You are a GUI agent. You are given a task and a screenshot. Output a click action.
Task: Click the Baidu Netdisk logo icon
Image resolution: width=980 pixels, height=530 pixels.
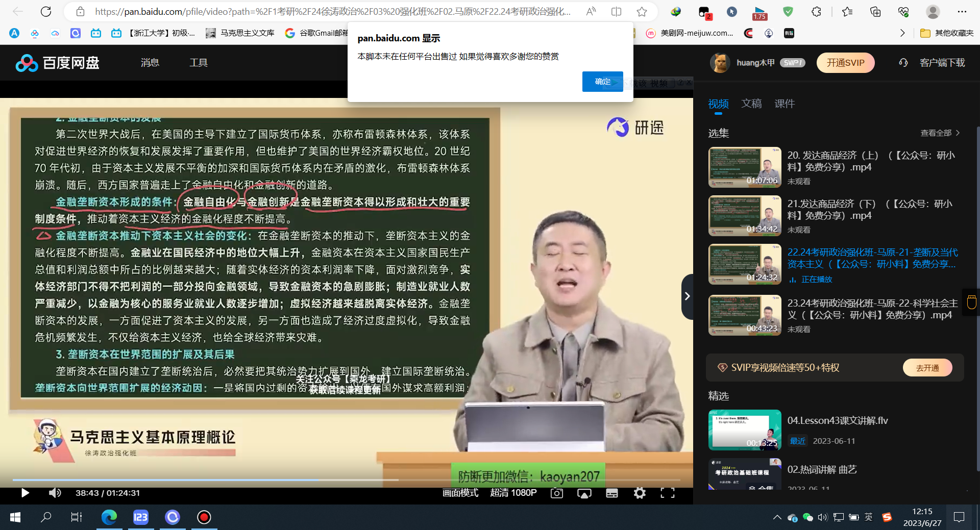(27, 63)
